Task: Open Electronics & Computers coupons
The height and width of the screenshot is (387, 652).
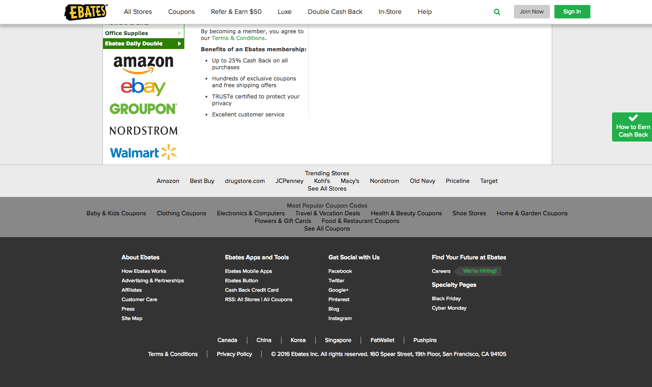Action: (x=251, y=213)
